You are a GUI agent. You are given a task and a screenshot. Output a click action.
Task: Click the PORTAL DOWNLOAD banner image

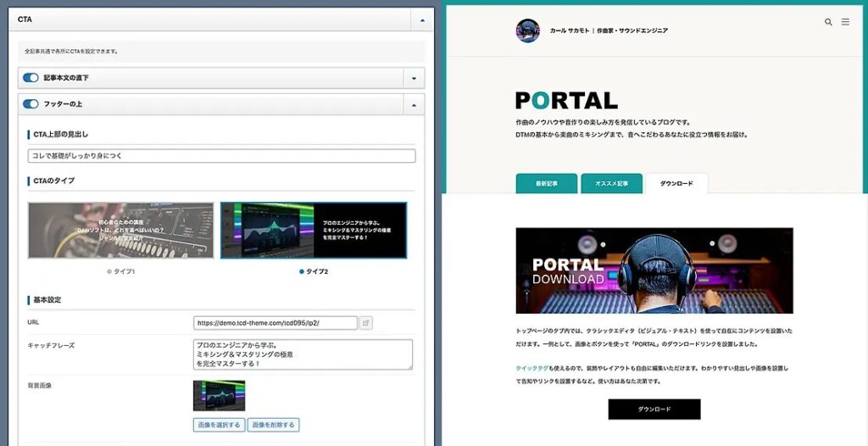[x=654, y=270]
